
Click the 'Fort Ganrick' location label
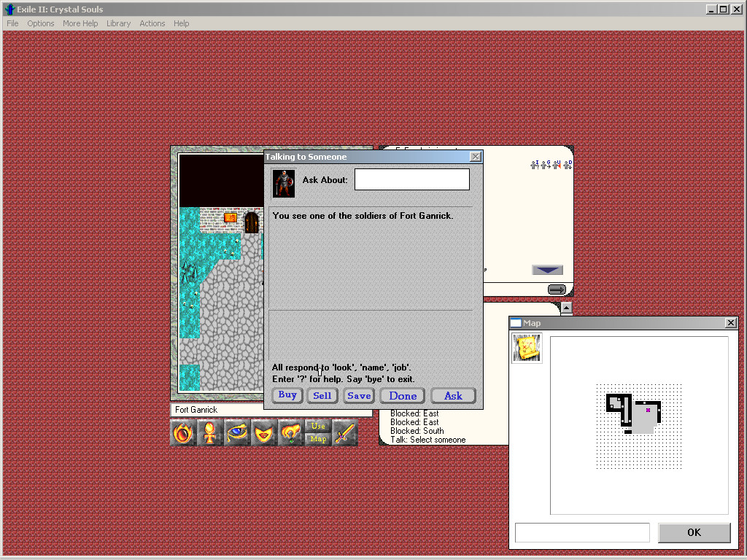click(196, 410)
